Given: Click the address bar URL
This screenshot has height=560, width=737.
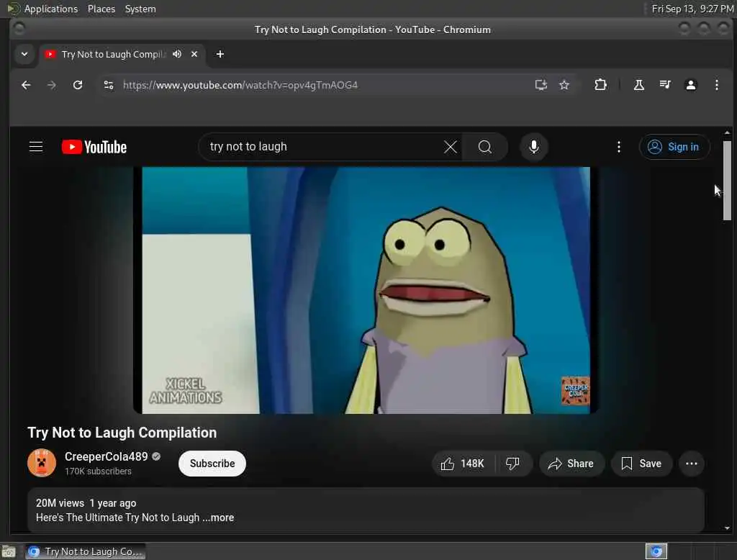Looking at the screenshot, I should tap(240, 85).
